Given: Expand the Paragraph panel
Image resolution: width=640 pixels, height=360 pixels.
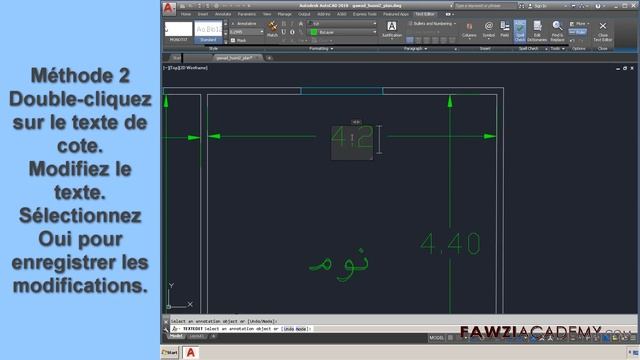Looking at the screenshot, I should 415,49.
